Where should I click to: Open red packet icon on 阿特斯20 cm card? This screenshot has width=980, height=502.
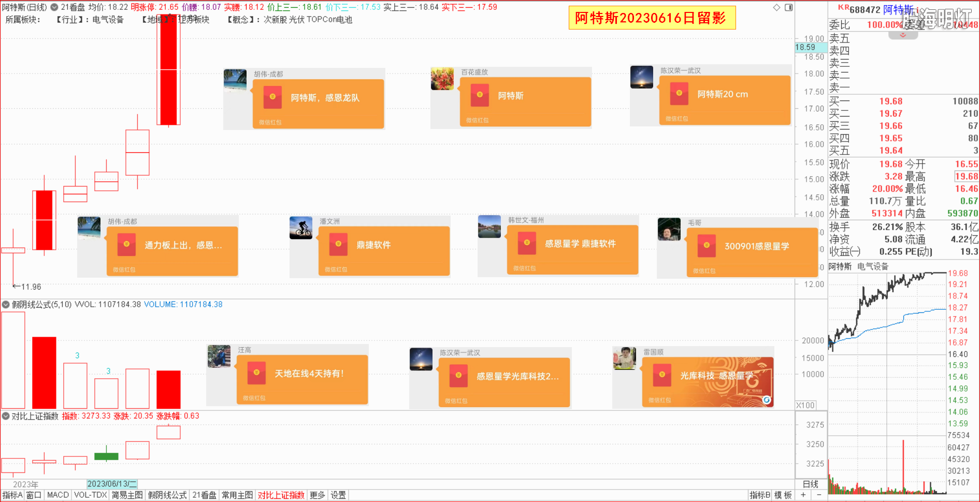tap(679, 94)
